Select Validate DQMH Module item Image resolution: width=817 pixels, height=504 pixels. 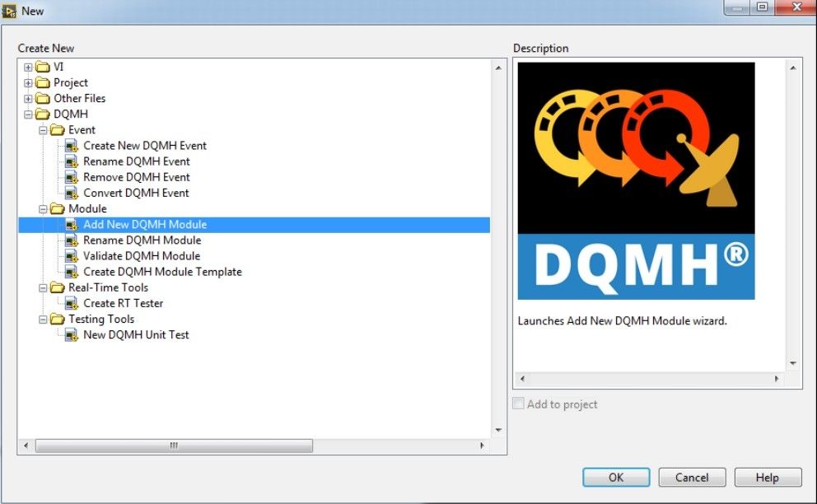point(142,256)
